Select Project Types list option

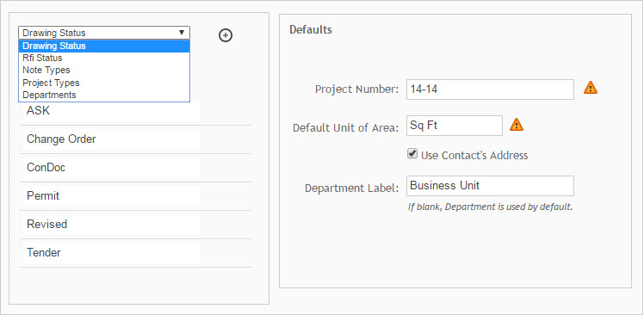click(104, 83)
